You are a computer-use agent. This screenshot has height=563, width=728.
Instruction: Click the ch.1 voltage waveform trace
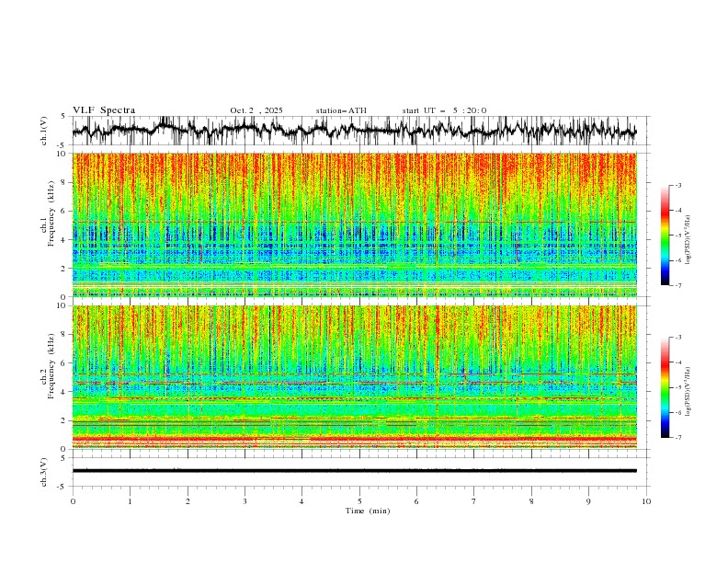click(x=354, y=131)
